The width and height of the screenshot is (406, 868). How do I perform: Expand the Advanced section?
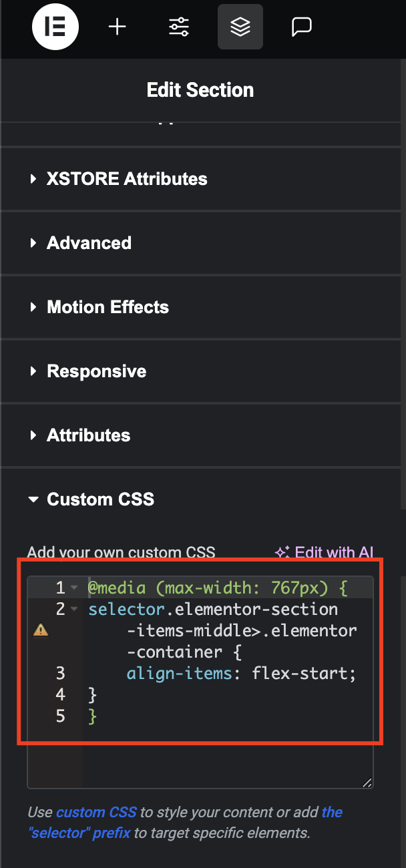tap(203, 243)
